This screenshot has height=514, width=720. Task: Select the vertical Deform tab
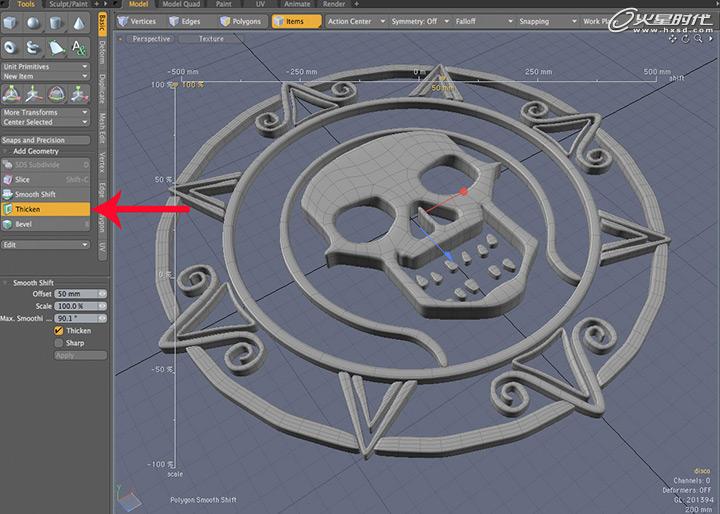(x=102, y=52)
